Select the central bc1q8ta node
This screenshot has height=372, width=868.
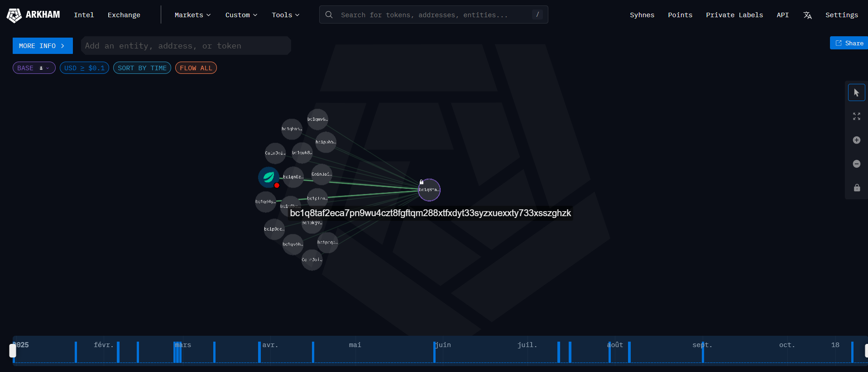pyautogui.click(x=429, y=190)
